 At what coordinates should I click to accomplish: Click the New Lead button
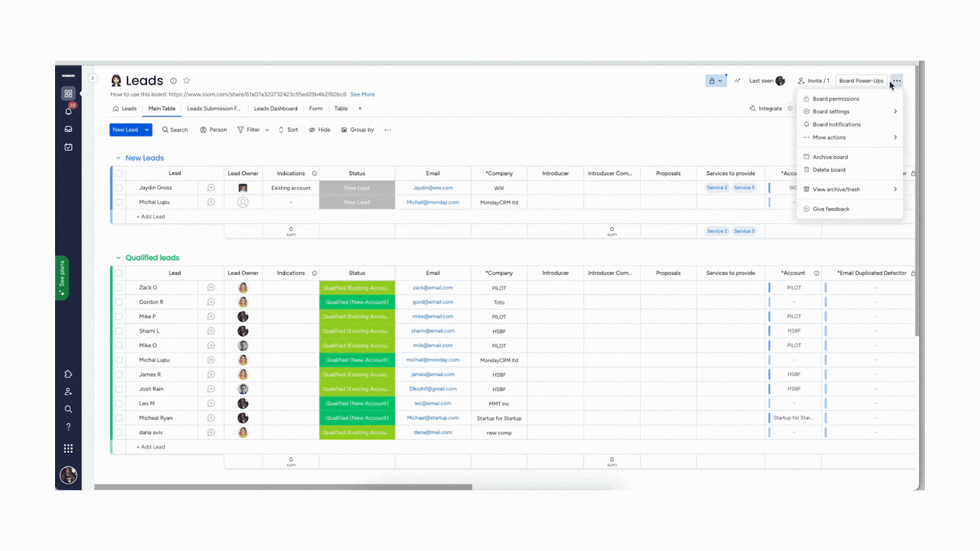coord(126,130)
